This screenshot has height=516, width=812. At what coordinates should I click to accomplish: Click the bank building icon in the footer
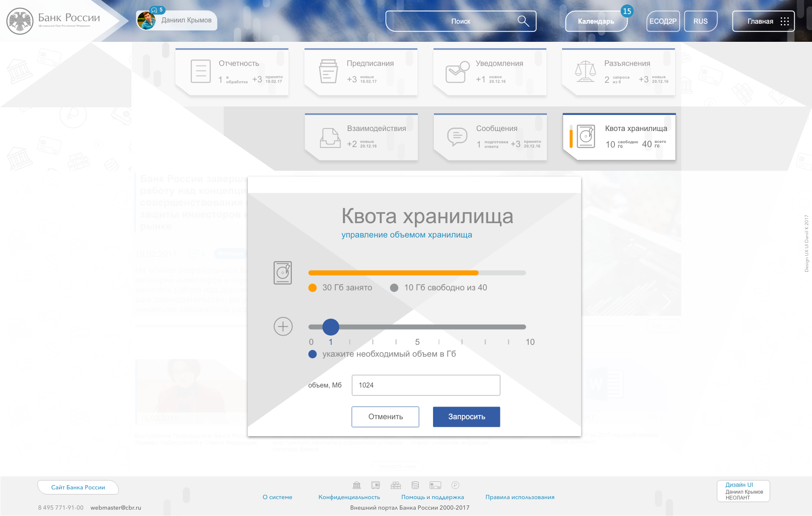point(357,485)
